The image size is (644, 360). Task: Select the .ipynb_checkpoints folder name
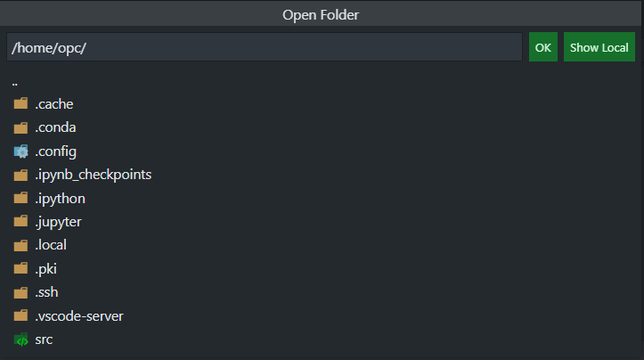(94, 175)
